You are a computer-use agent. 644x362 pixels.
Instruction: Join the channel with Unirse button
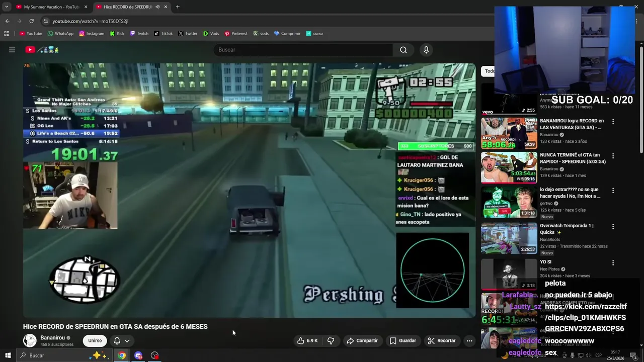pos(95,340)
